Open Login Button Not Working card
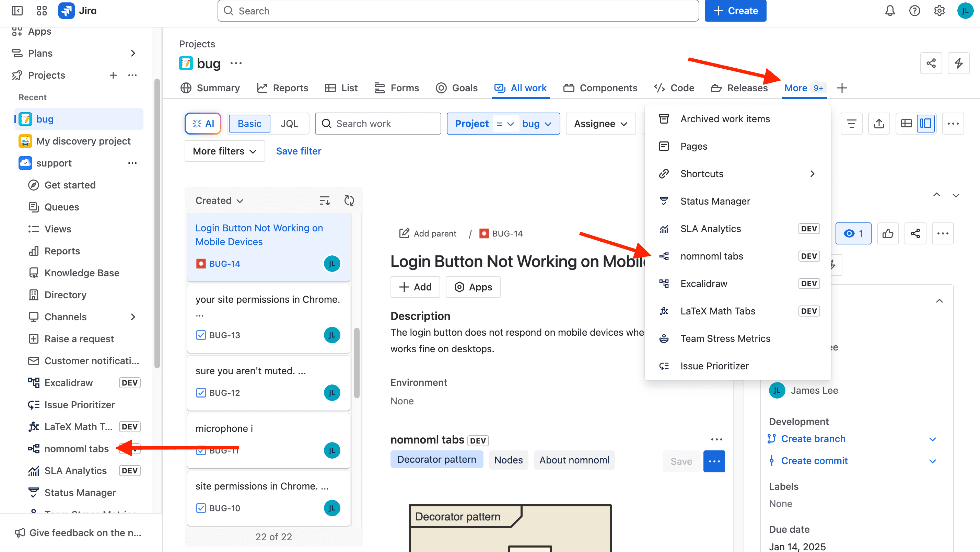This screenshot has width=980, height=552. 269,247
